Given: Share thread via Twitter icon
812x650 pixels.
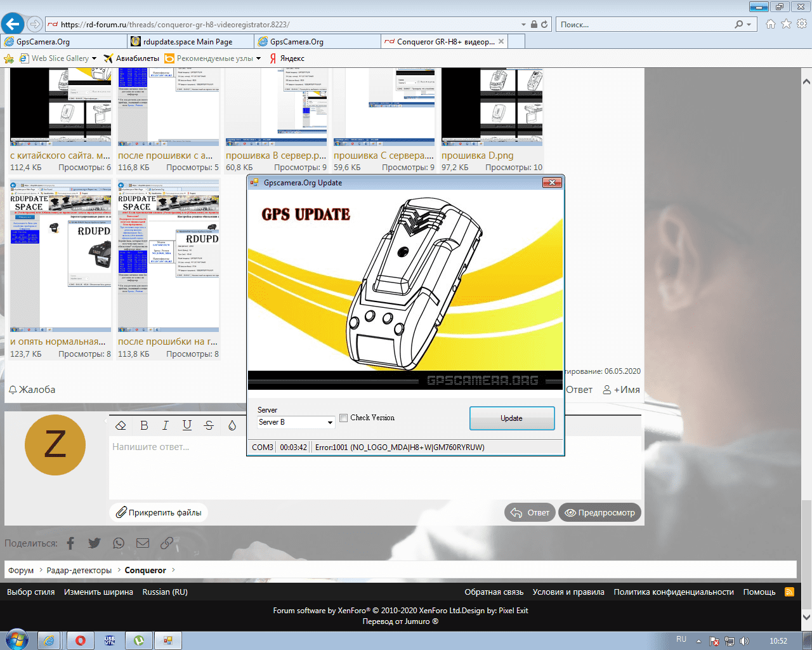Looking at the screenshot, I should coord(95,543).
